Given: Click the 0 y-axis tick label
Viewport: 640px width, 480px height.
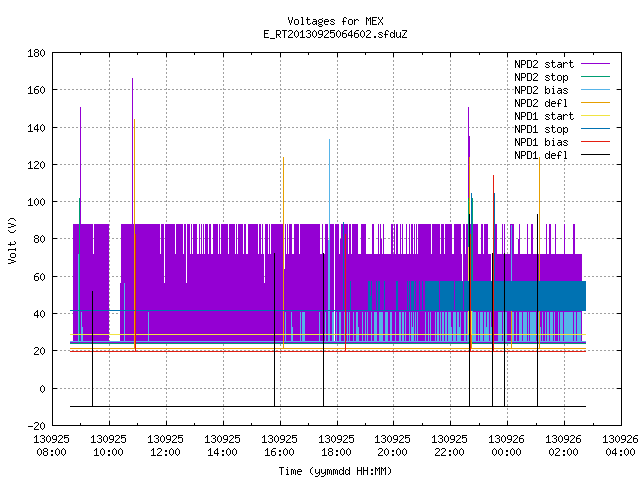Looking at the screenshot, I should 42,389.
